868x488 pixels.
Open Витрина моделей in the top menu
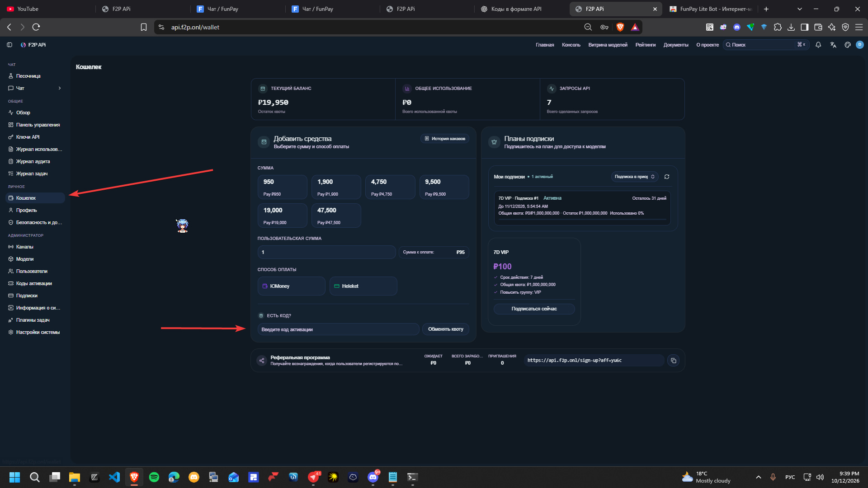pos(608,45)
